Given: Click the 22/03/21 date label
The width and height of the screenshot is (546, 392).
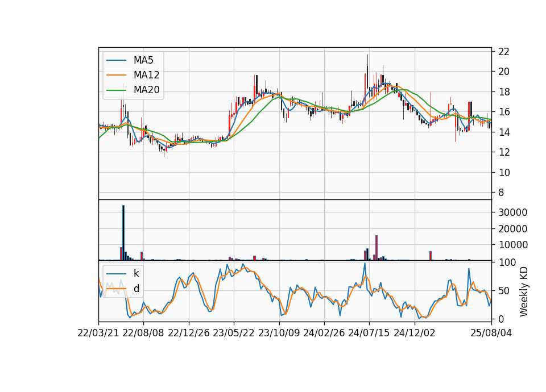Looking at the screenshot, I should click(98, 333).
